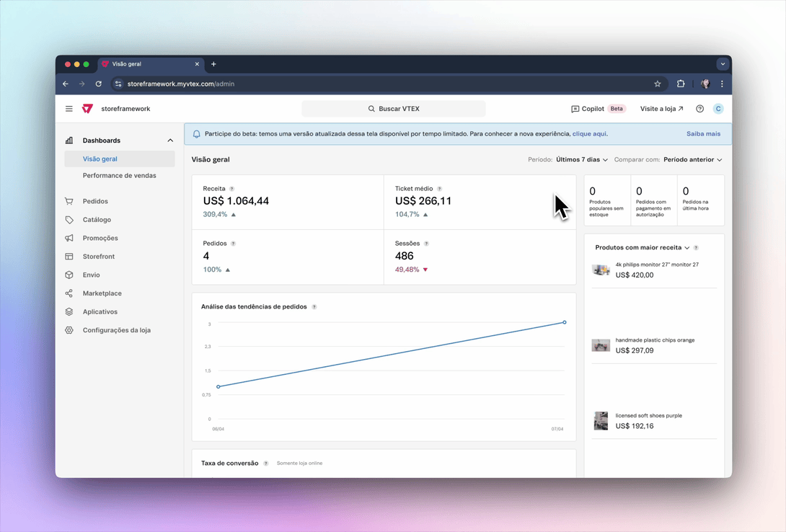Click the Copilot Beta button
This screenshot has height=532, width=786.
click(x=598, y=109)
